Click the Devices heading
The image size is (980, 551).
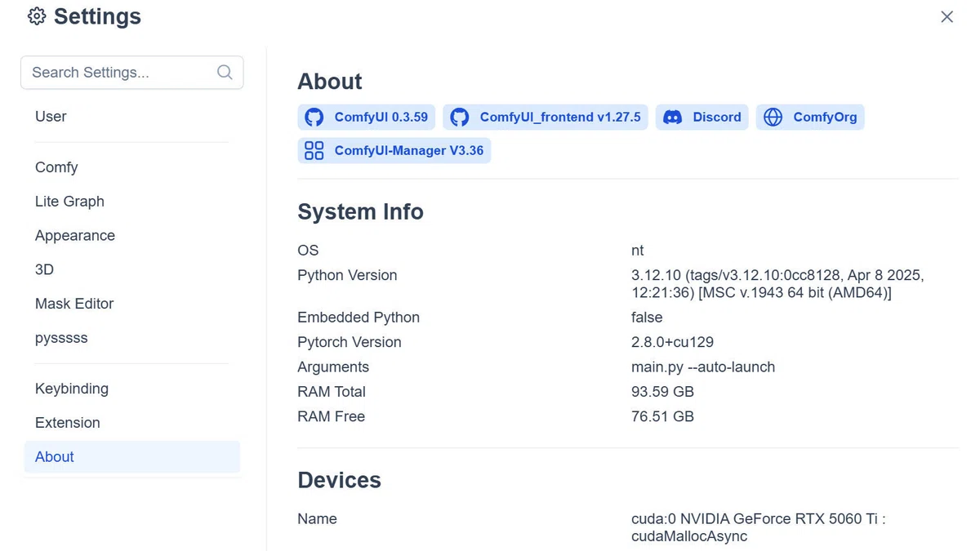tap(339, 480)
